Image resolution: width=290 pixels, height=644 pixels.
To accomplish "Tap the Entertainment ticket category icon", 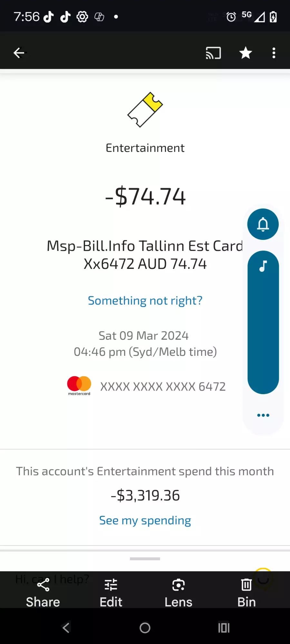I will 145,110.
